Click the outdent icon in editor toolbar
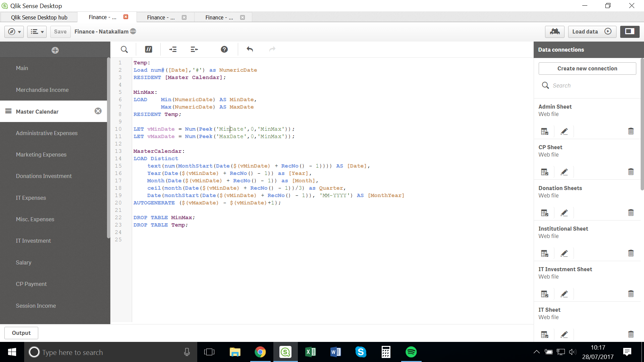The width and height of the screenshot is (644, 362). point(194,50)
